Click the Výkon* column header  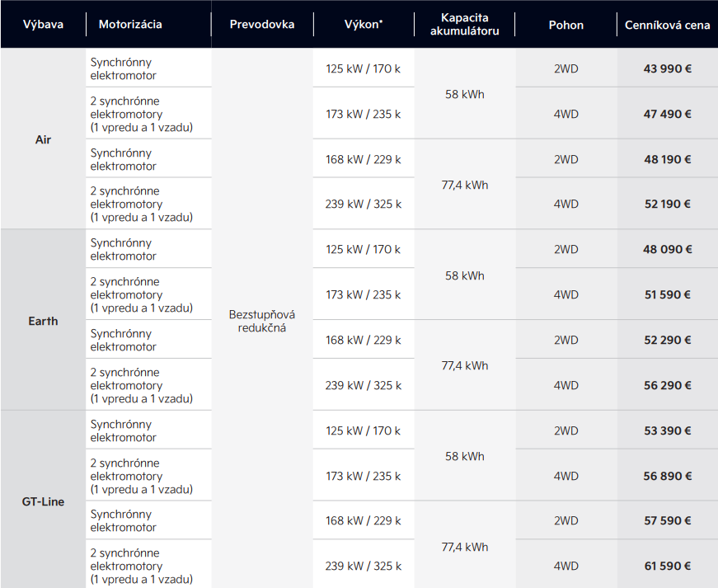[364, 25]
